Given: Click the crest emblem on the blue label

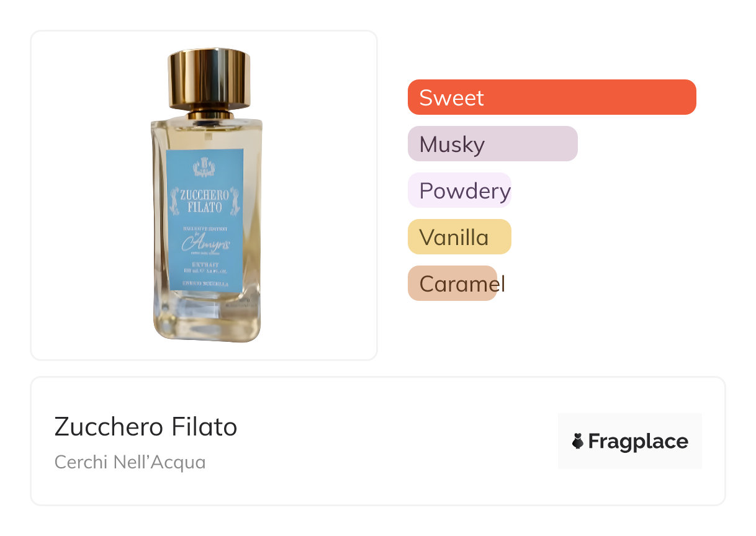Looking at the screenshot, I should (x=204, y=167).
